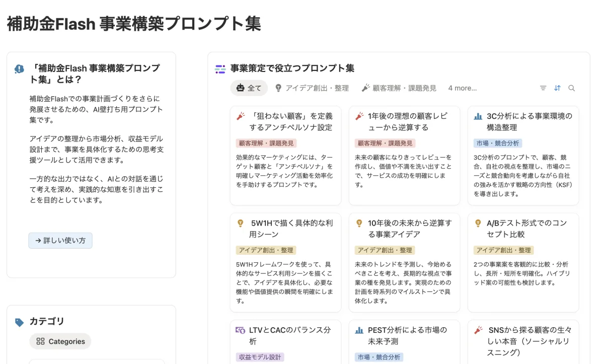
Task: Click アイデア創出・整理 tag on 10年後の未来 card
Action: tap(385, 250)
